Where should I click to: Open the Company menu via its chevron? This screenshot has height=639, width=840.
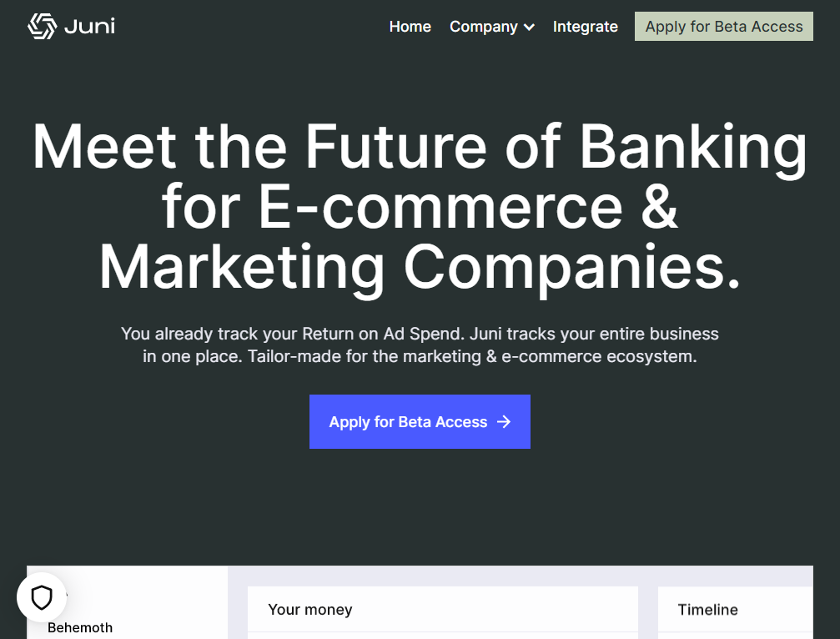coord(529,28)
